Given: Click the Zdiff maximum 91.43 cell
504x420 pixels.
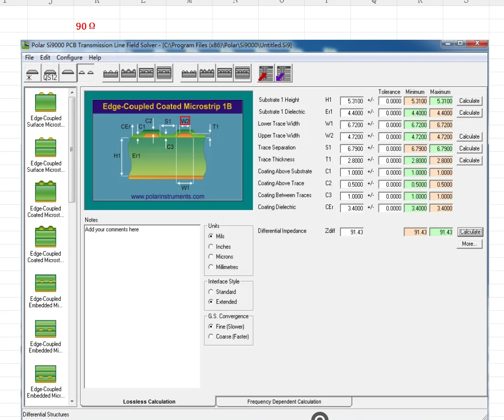Looking at the screenshot, I should [441, 232].
